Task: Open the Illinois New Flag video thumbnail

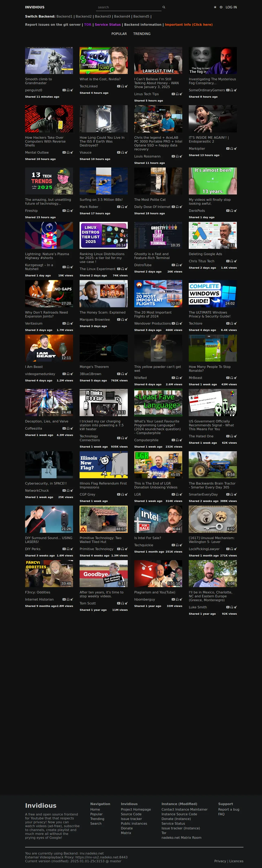Action: pos(104,465)
